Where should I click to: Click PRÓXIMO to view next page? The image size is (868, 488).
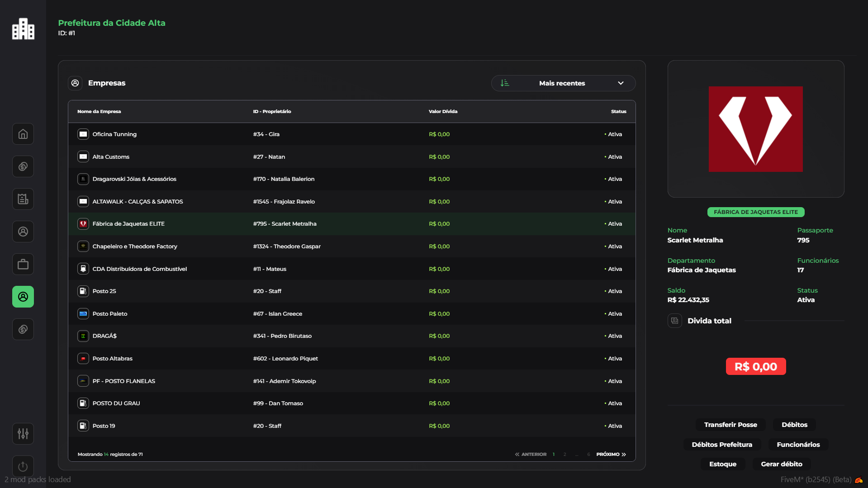click(611, 455)
